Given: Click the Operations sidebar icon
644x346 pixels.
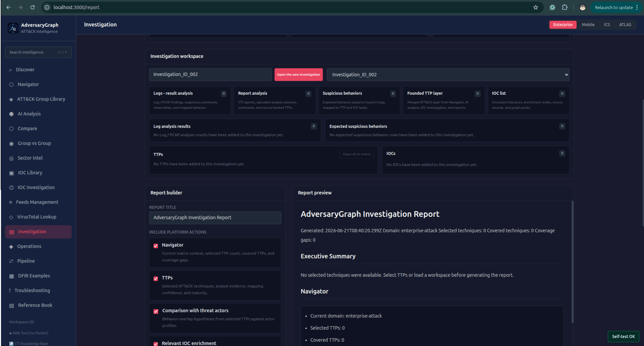Looking at the screenshot, I should [11, 247].
